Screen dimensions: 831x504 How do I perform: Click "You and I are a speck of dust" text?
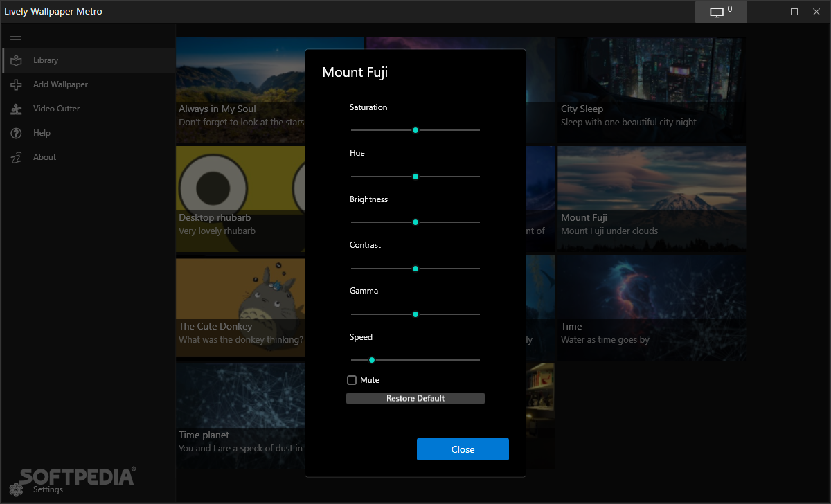pyautogui.click(x=242, y=449)
